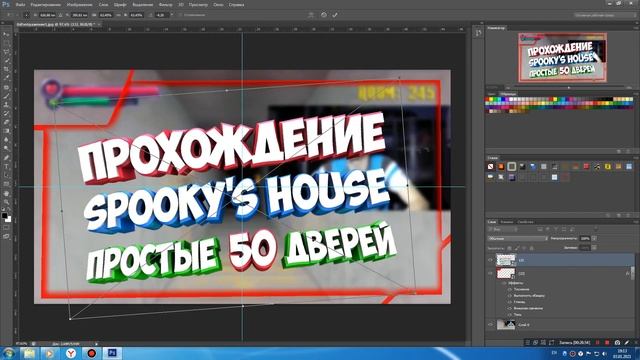
Task: Switch to the Свойства tab
Action: pyautogui.click(x=525, y=222)
